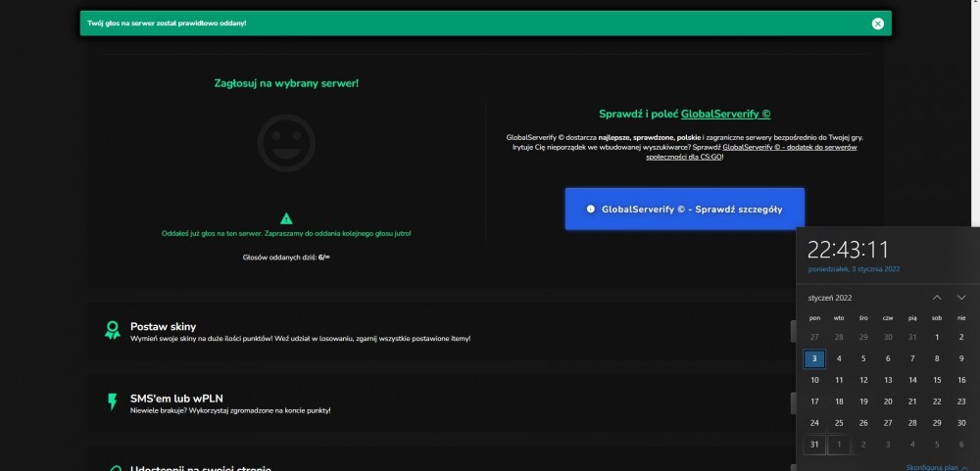
Task: Select January 16 in the calendar
Action: point(961,380)
